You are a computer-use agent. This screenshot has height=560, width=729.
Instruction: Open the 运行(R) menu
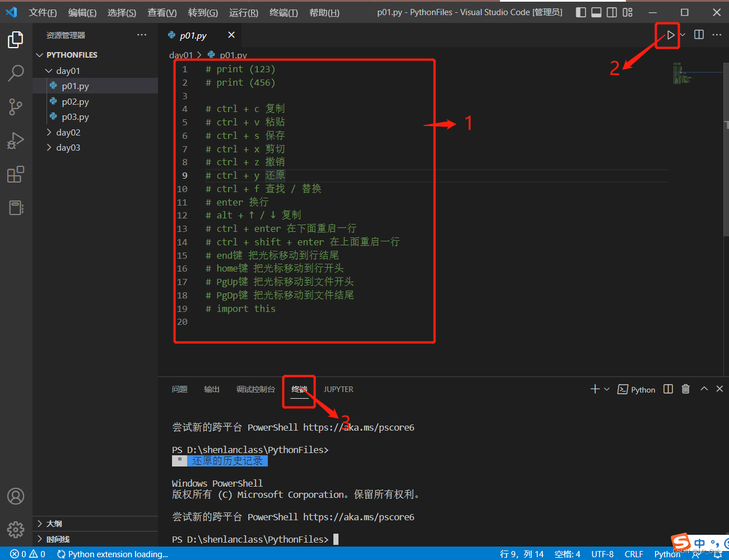click(244, 12)
